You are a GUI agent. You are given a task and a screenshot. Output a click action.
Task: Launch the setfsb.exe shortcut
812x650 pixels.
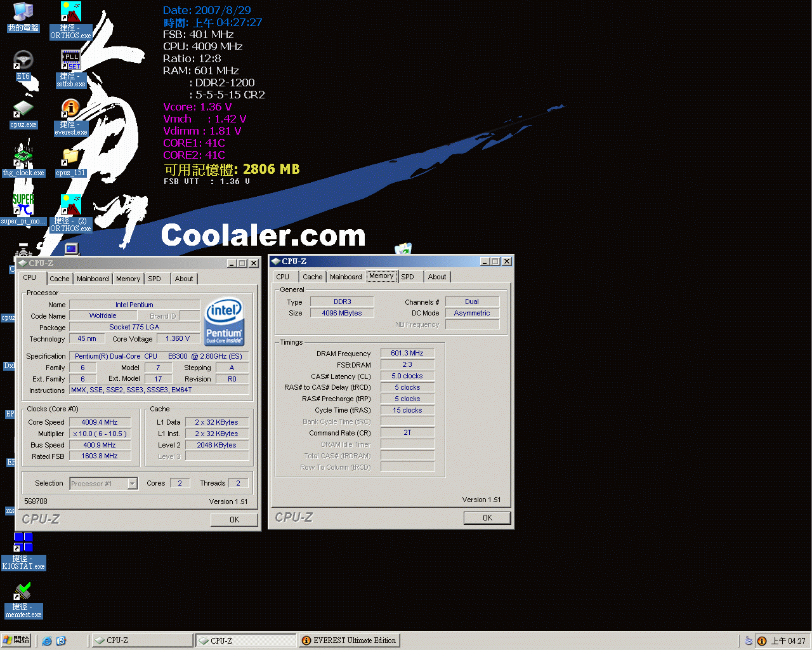pyautogui.click(x=71, y=69)
